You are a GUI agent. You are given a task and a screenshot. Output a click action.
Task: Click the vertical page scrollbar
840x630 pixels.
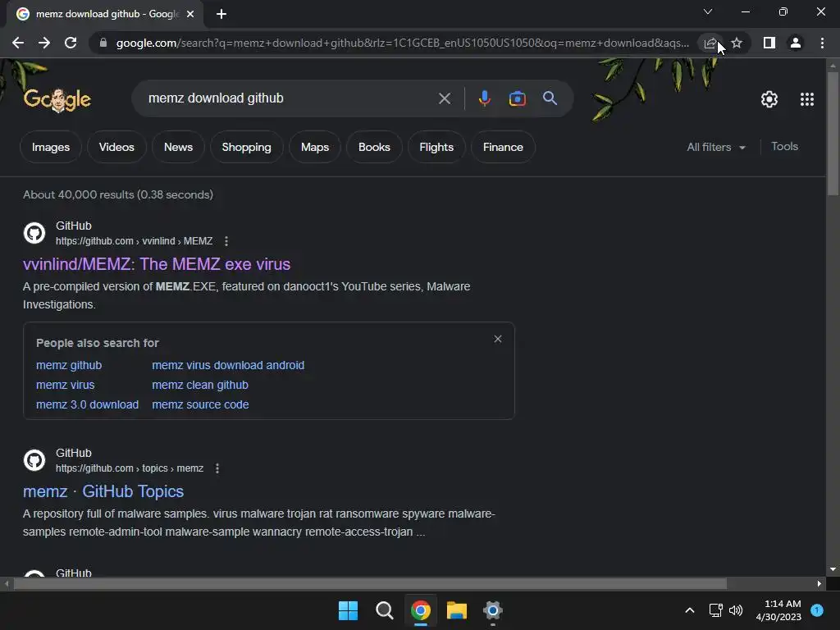point(833,134)
